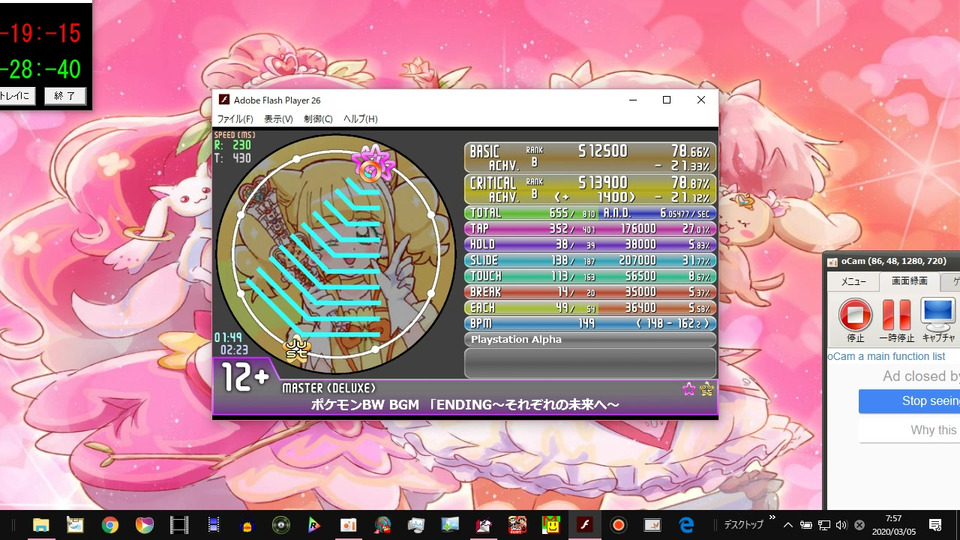Viewport: 960px width, 540px height.
Task: Show hidden tray icons arrow
Action: pyautogui.click(x=788, y=525)
